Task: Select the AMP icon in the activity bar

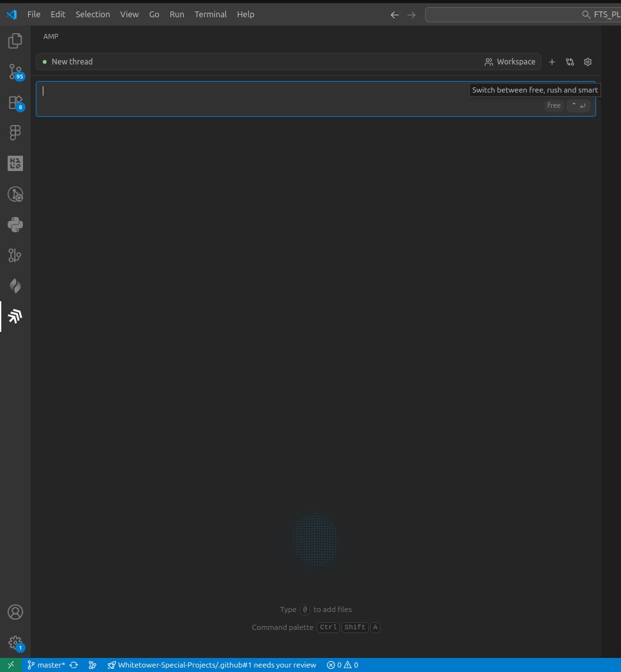Action: (x=15, y=316)
